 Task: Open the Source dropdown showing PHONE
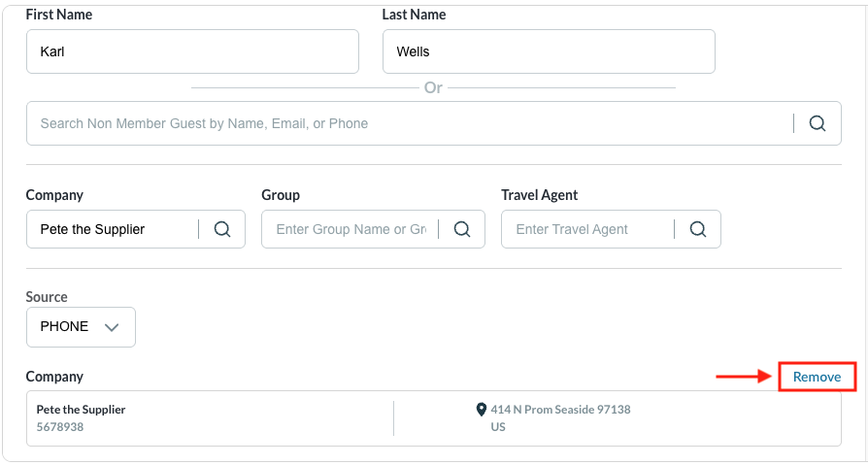(81, 327)
